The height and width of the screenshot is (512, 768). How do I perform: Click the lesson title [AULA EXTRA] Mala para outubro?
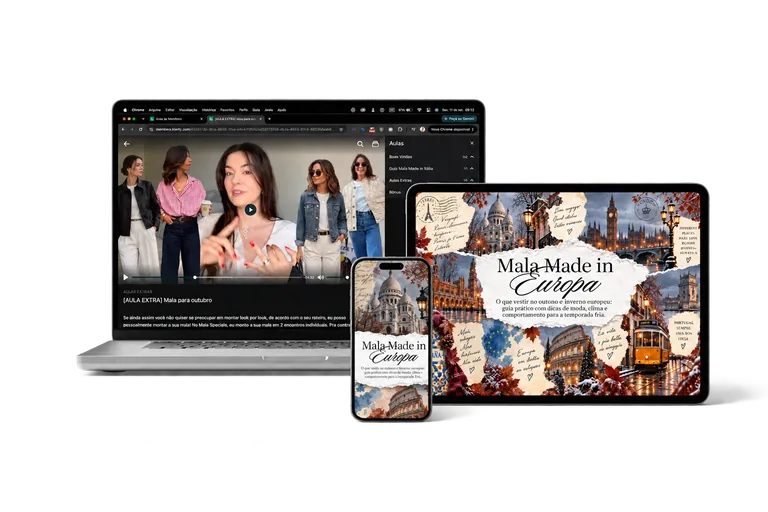168,300
